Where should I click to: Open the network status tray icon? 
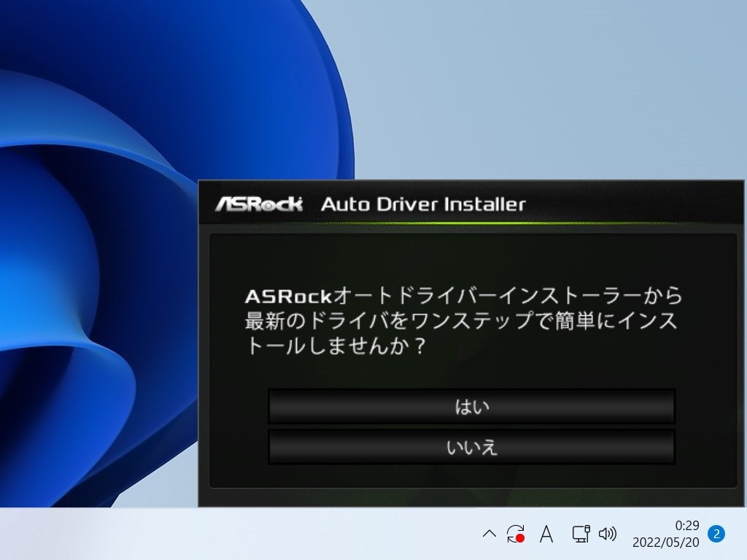(x=580, y=534)
